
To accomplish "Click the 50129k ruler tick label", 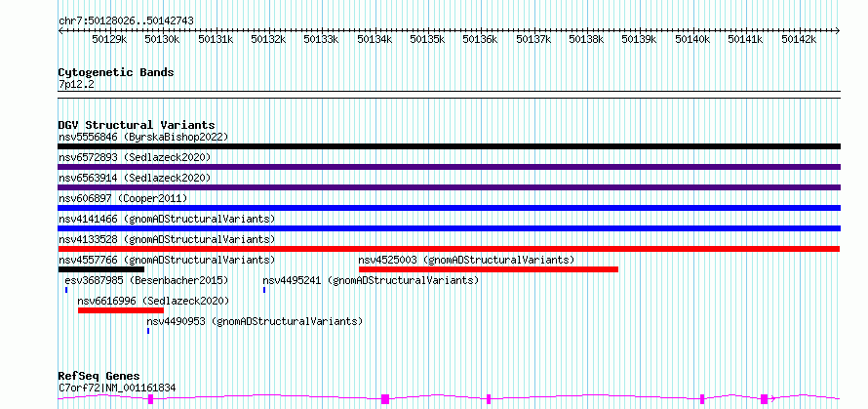I will click(x=110, y=39).
